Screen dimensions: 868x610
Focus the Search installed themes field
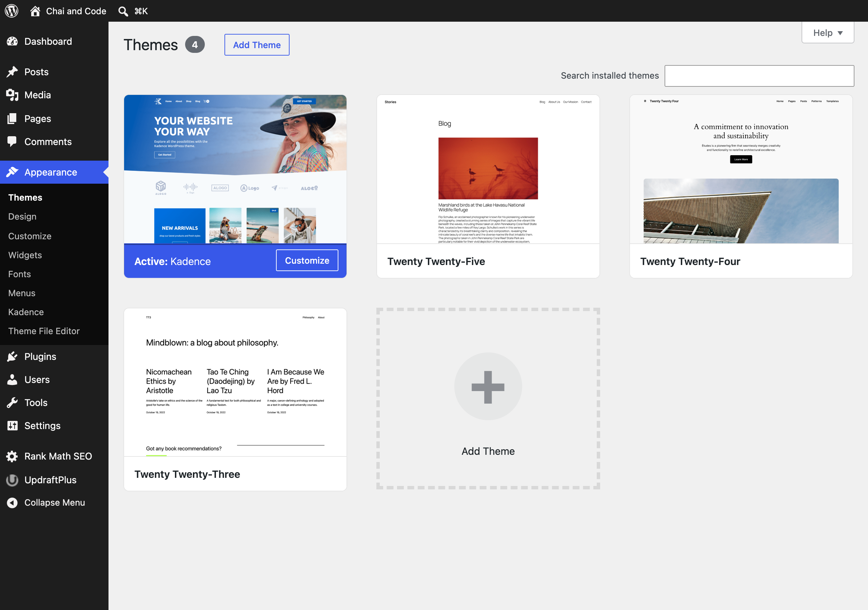point(759,76)
